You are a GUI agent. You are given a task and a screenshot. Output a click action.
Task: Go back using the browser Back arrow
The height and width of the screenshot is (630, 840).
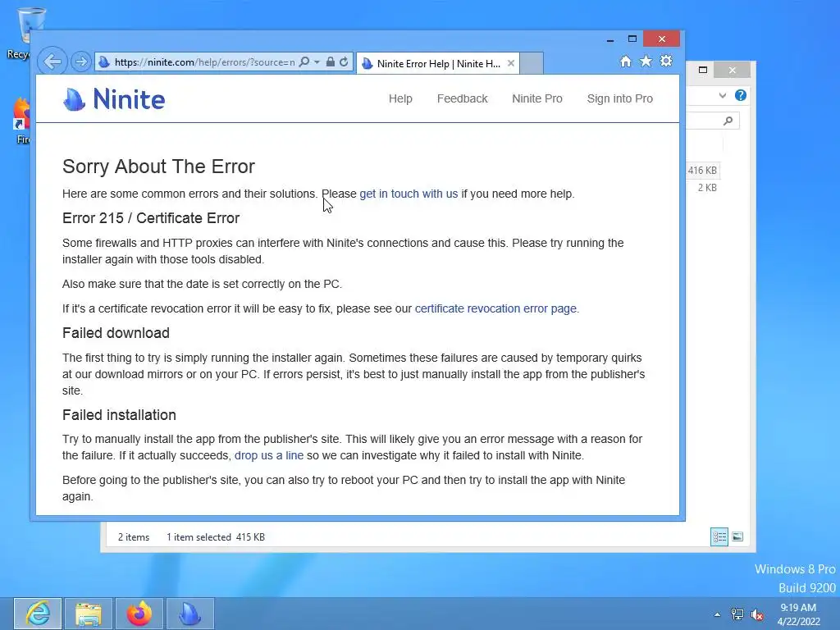pos(52,62)
